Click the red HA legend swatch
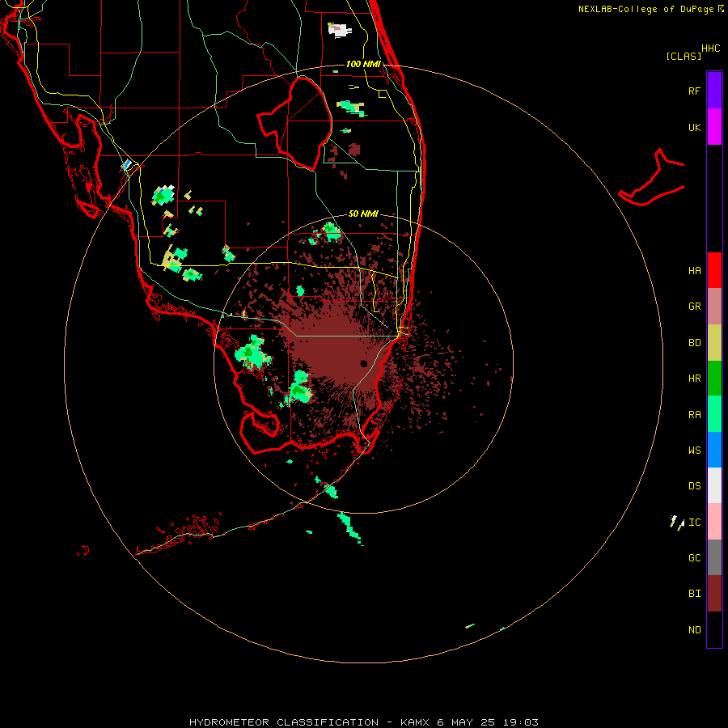 714,270
